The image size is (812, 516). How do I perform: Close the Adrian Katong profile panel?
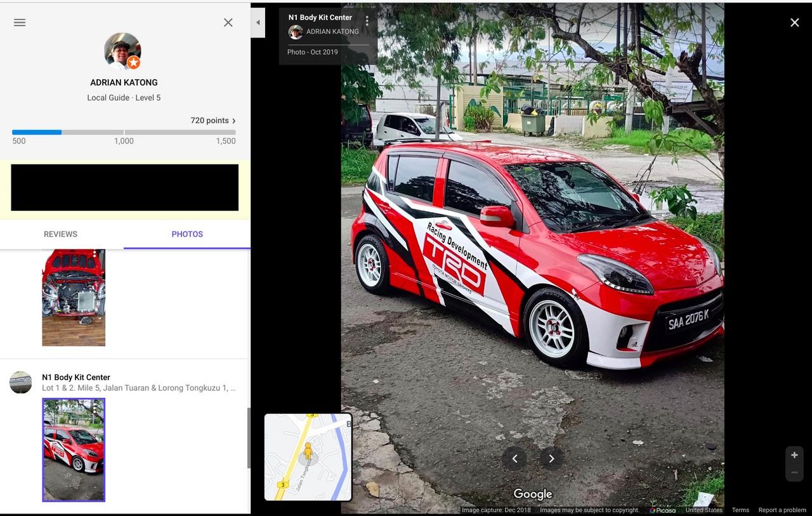point(228,22)
